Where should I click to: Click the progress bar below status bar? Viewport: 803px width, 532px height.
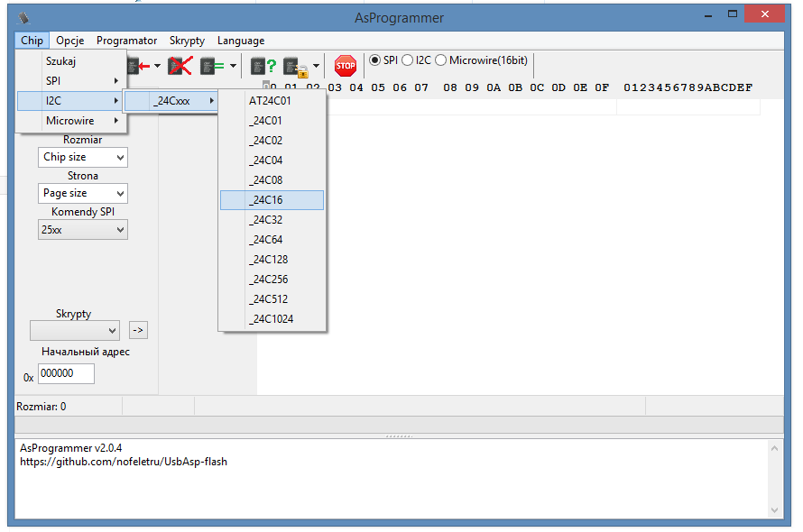(x=400, y=425)
